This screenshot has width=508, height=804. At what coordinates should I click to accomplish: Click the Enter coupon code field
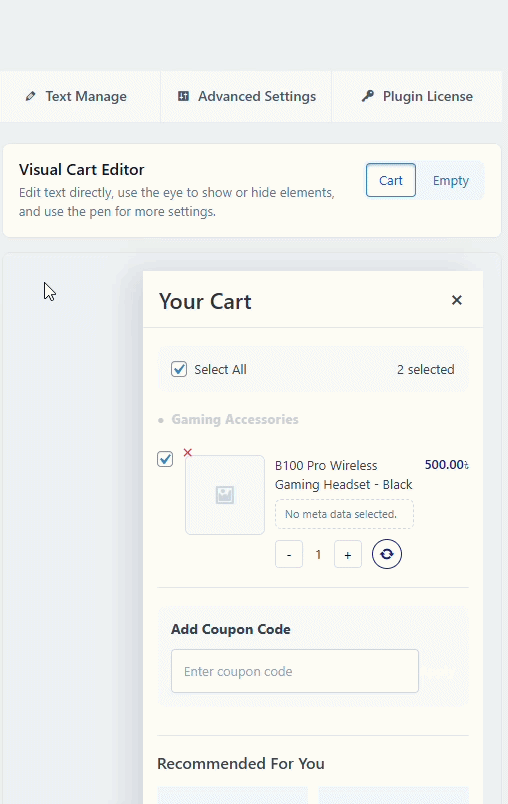[x=295, y=671]
